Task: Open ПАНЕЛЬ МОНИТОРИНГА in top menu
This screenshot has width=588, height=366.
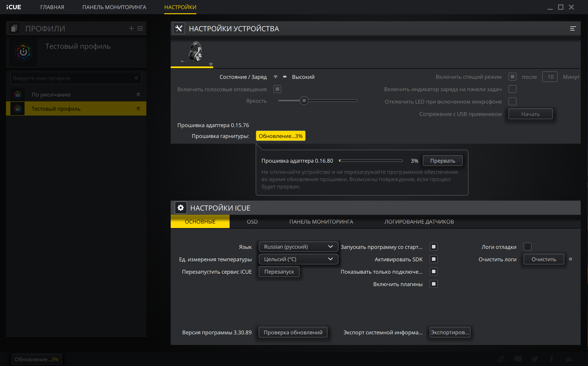Action: tap(114, 7)
